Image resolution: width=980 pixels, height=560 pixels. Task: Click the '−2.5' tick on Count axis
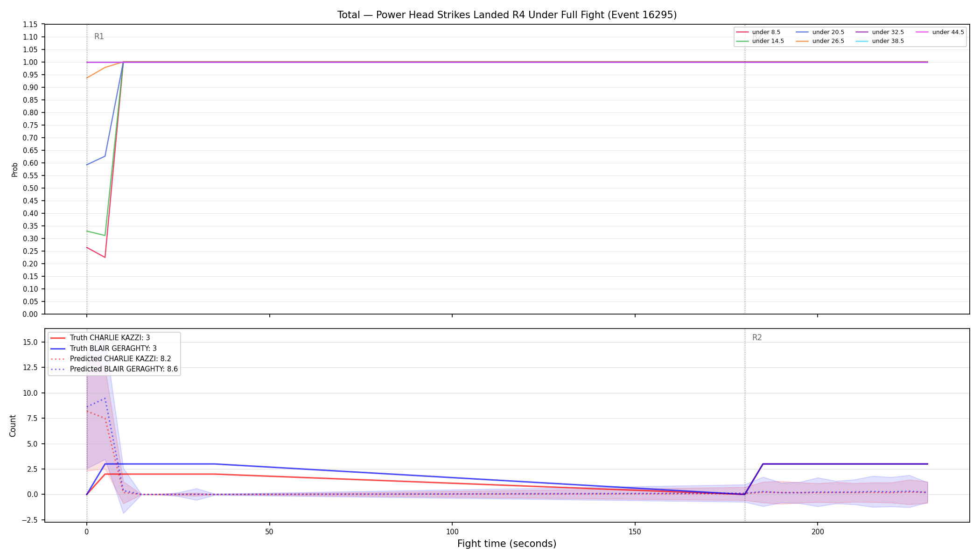coord(29,520)
